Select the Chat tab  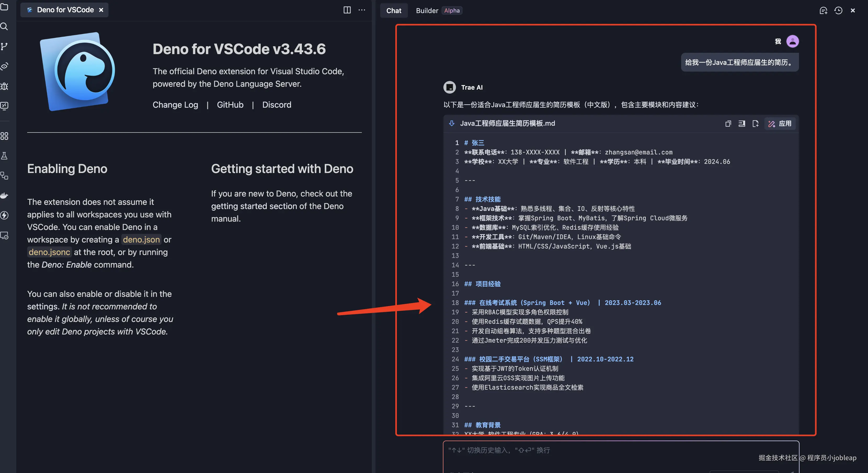[393, 10]
